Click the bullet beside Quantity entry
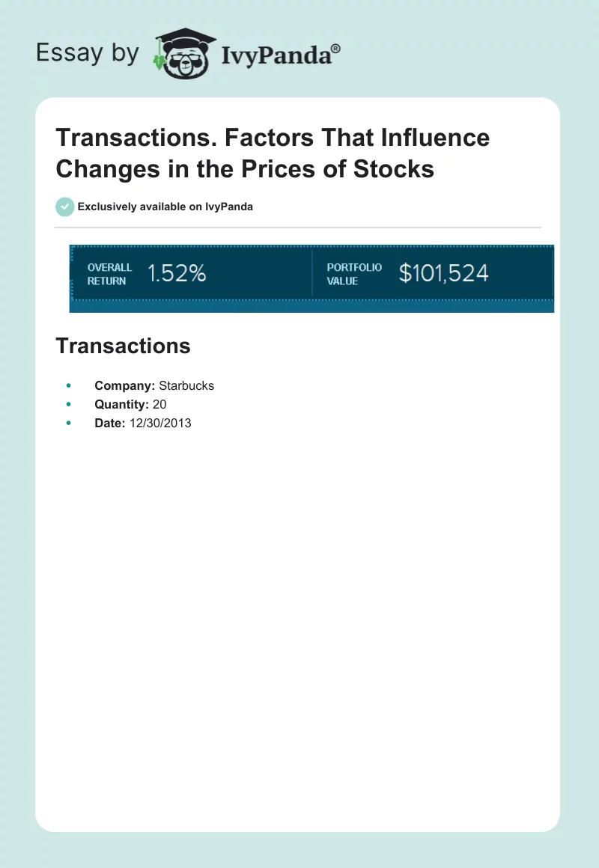This screenshot has width=599, height=868. 68,405
